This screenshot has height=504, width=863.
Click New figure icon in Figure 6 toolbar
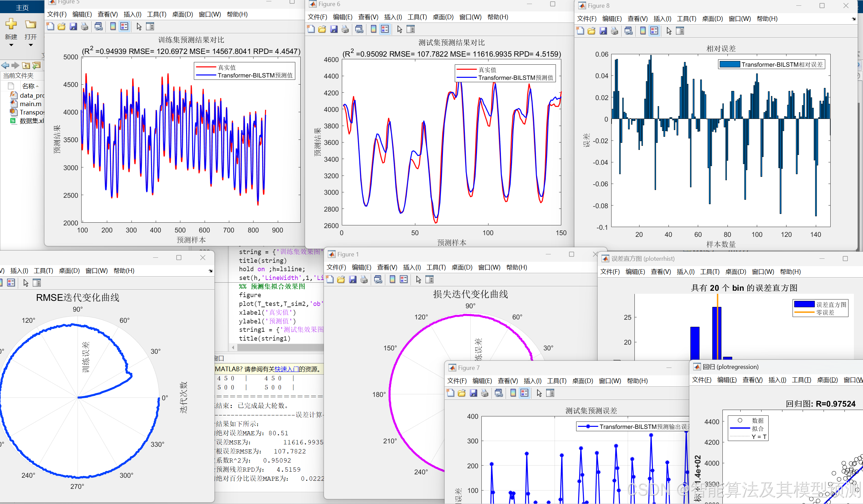[311, 29]
